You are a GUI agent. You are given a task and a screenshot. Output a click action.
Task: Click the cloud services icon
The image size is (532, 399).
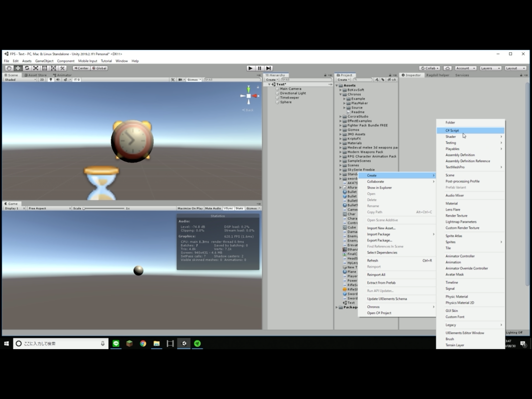point(447,68)
